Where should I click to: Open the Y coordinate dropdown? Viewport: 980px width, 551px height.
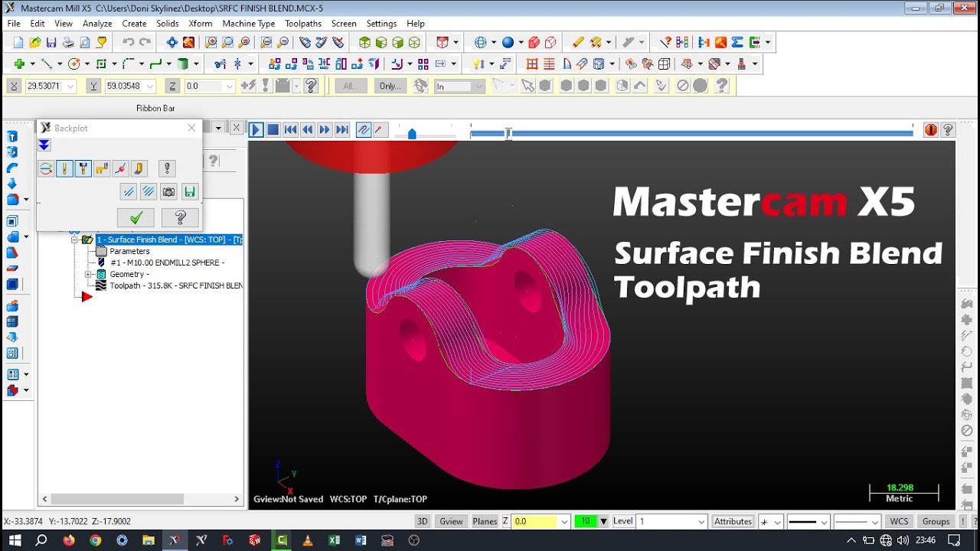[150, 86]
